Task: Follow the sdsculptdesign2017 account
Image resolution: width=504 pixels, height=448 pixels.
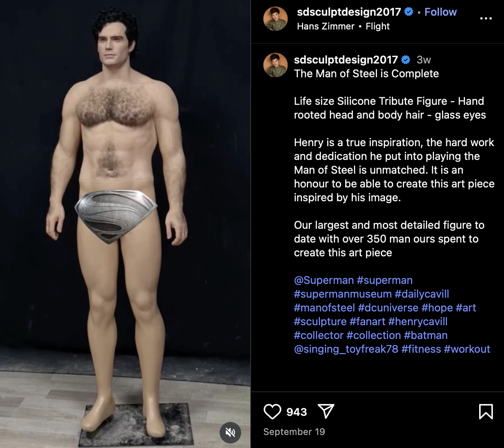Action: coord(440,12)
